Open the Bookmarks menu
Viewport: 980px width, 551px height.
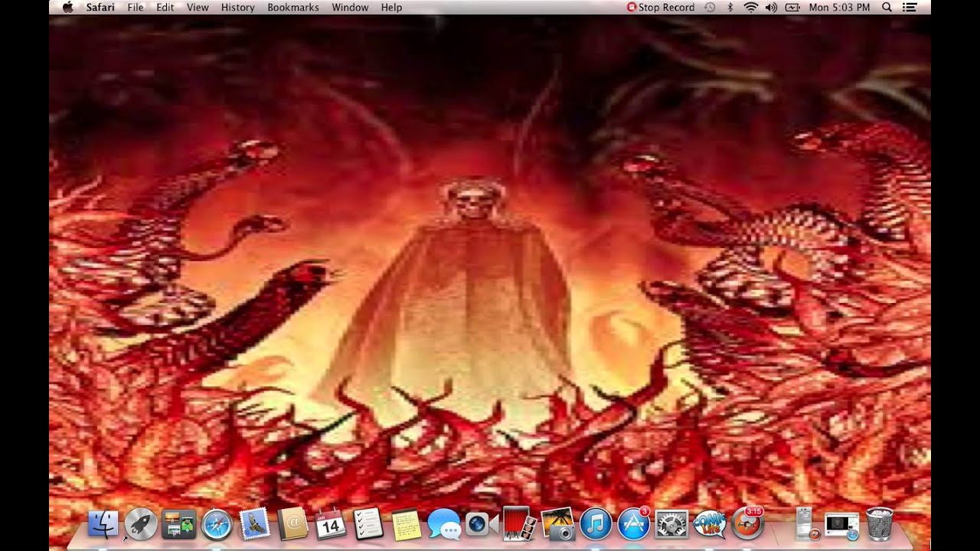[293, 7]
